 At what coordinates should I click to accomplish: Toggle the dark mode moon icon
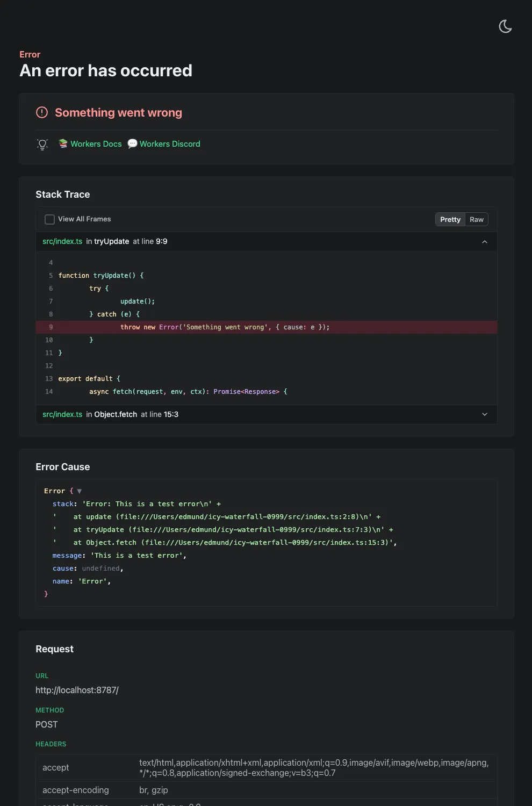pyautogui.click(x=505, y=26)
